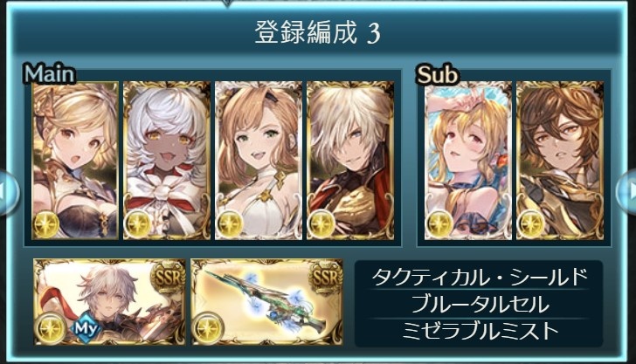Select the silver-haired man in red coat
Screen dimensions: 636x364
(x=350, y=161)
